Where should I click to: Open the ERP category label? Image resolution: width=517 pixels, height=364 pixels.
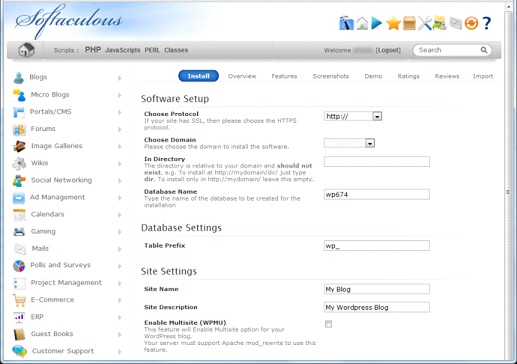37,317
